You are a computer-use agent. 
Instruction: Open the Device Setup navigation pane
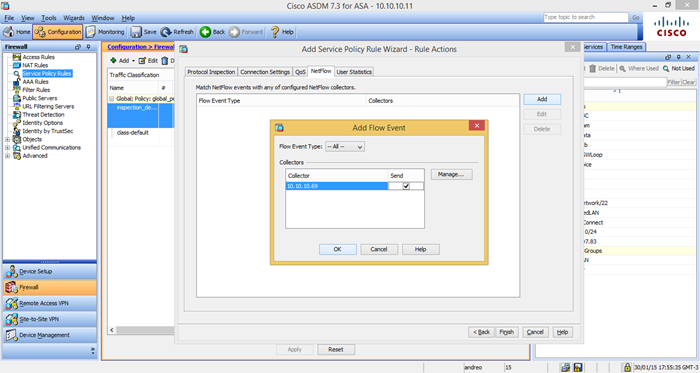(50, 271)
